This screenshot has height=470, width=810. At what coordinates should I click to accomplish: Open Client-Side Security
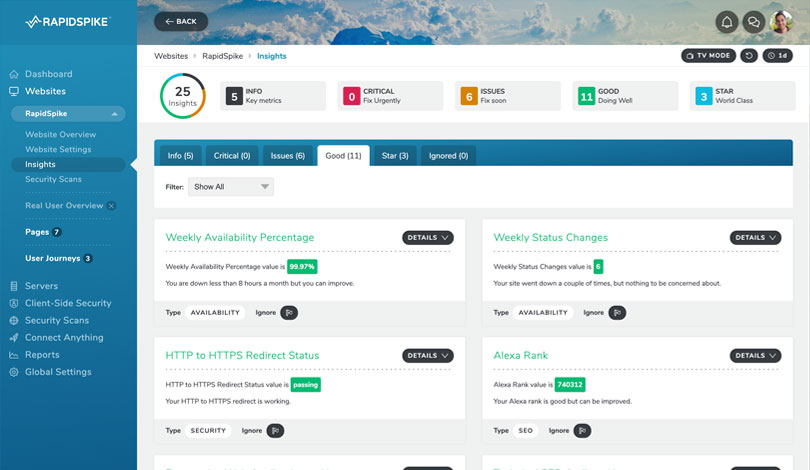[x=68, y=303]
